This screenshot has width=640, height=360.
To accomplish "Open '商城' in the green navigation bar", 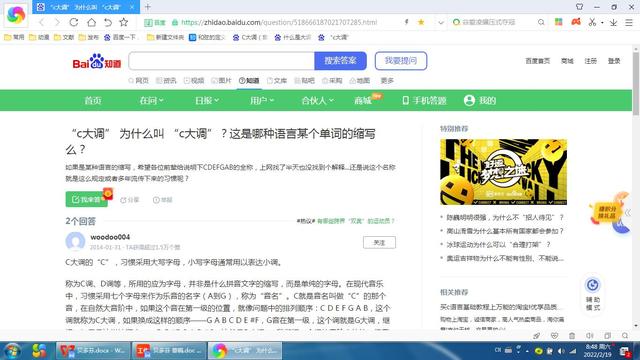I will (363, 100).
